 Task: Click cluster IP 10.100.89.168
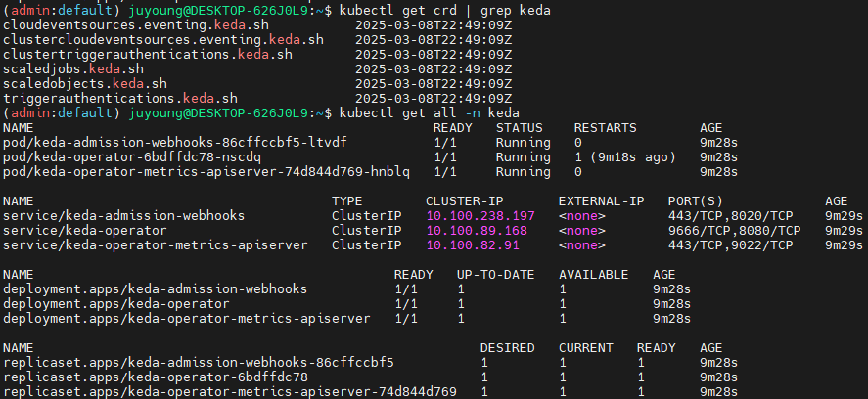[477, 230]
